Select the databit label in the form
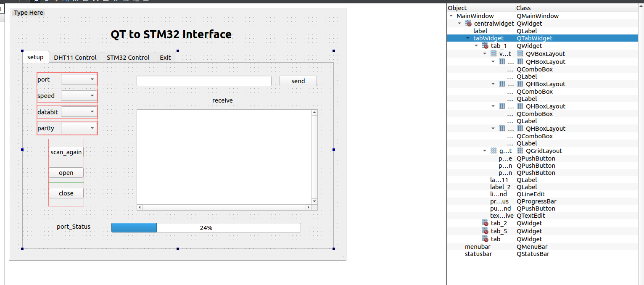Viewport: 644px width, 285px height. tap(48, 112)
